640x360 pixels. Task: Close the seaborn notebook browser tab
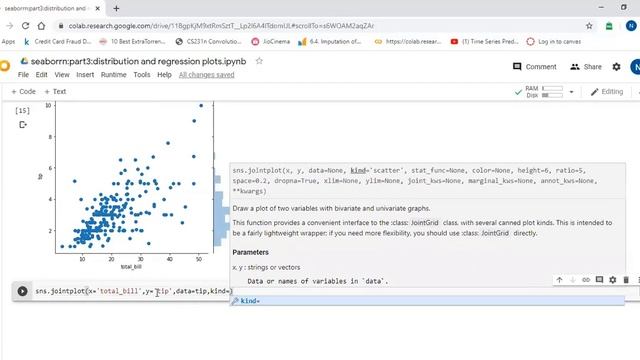click(98, 8)
